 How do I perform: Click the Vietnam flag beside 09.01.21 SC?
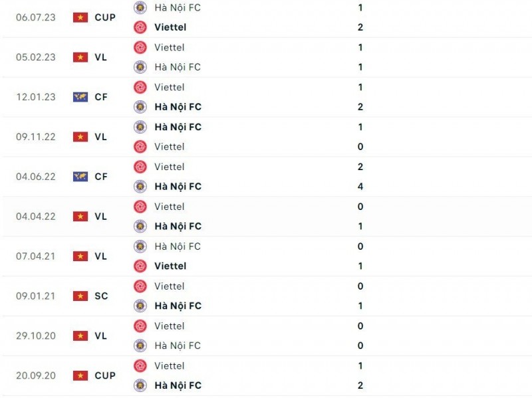click(x=80, y=296)
